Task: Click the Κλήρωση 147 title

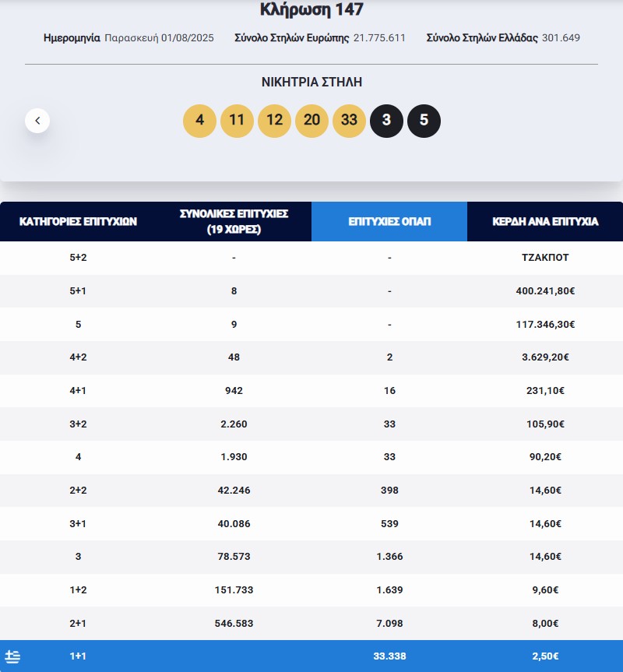Action: coord(311,11)
